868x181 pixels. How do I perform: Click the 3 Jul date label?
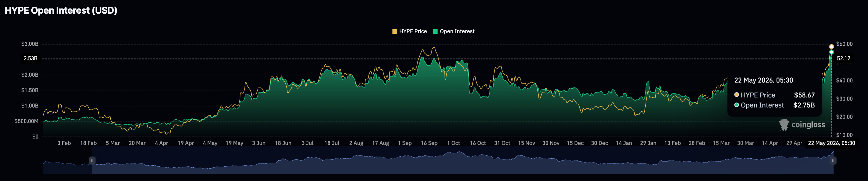click(308, 143)
